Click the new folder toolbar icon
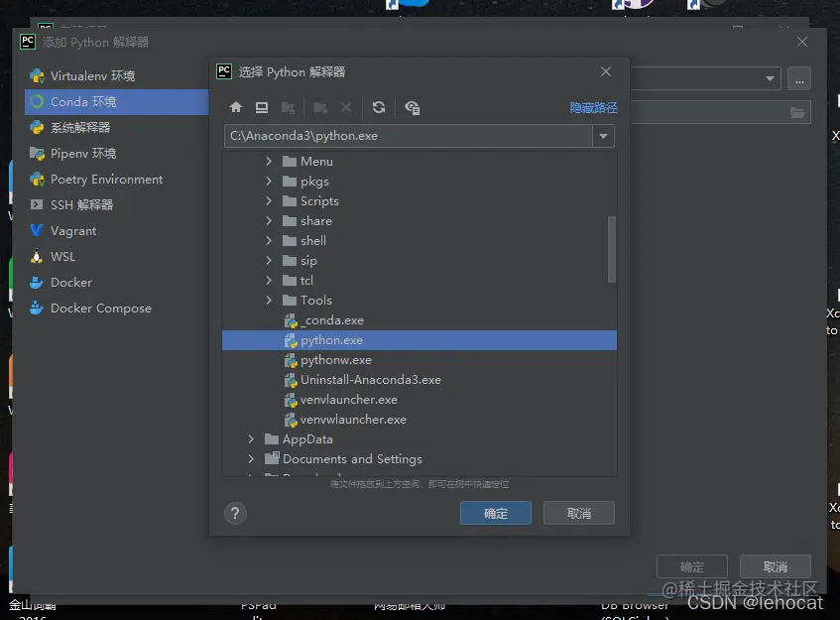The height and width of the screenshot is (620, 840). [x=321, y=108]
